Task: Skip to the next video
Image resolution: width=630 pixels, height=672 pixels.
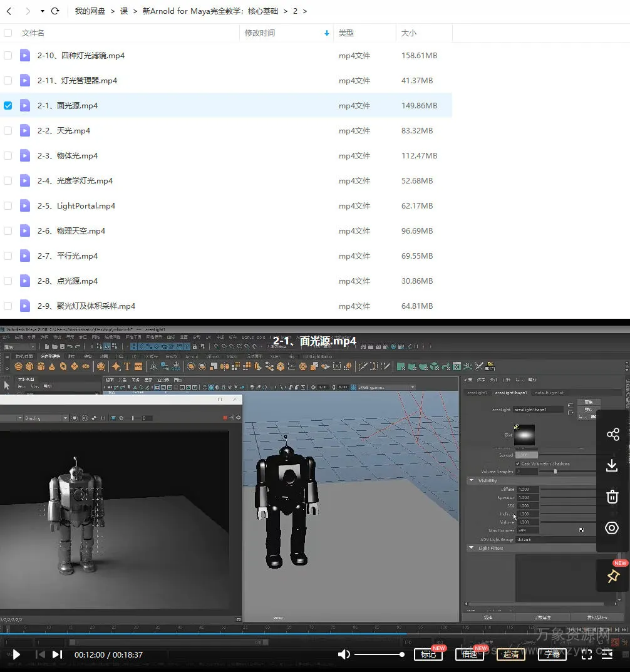Action: click(x=57, y=654)
